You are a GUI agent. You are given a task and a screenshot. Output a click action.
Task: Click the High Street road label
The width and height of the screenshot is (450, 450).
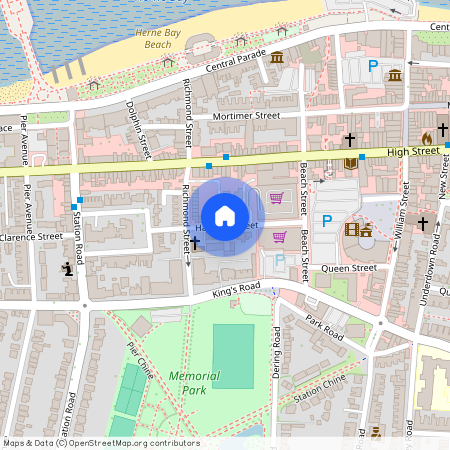pos(413,151)
